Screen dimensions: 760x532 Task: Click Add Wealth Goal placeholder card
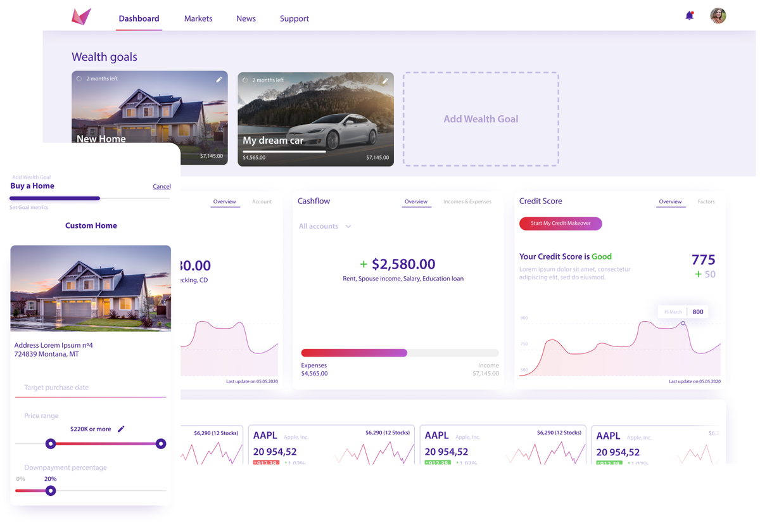481,119
